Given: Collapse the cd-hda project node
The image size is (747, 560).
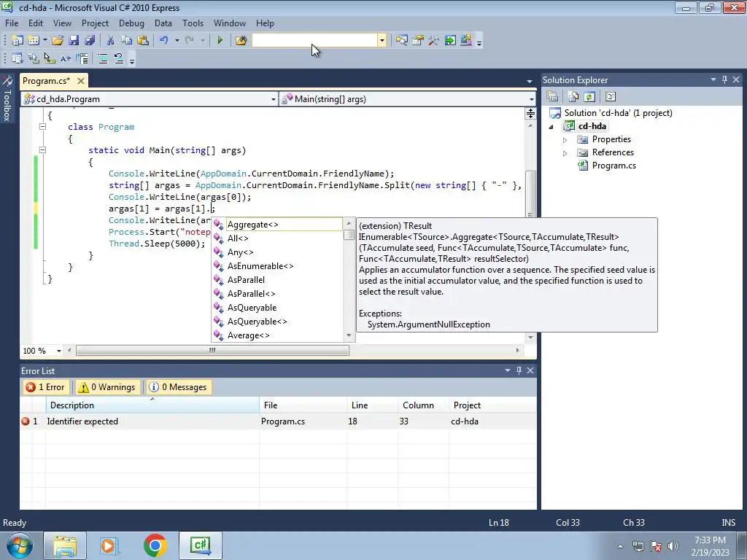Looking at the screenshot, I should pyautogui.click(x=551, y=127).
